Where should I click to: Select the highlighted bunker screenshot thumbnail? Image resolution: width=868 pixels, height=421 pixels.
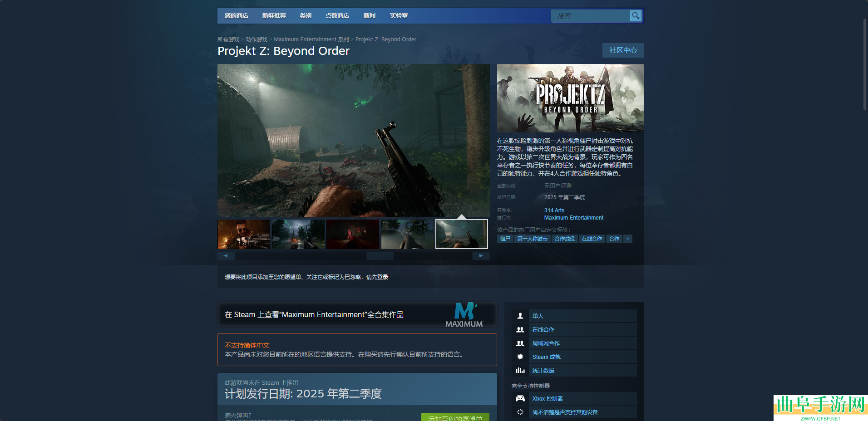point(462,234)
